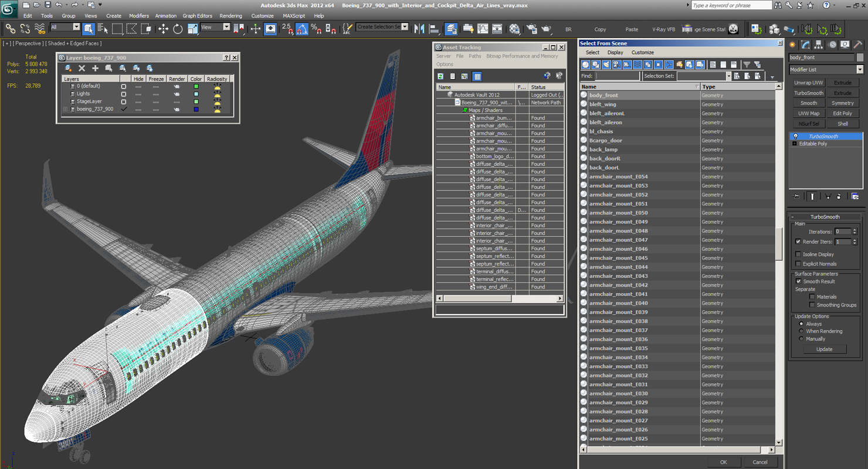Select the When Rendering update option
Viewport: 868px width, 469px height.
[801, 331]
